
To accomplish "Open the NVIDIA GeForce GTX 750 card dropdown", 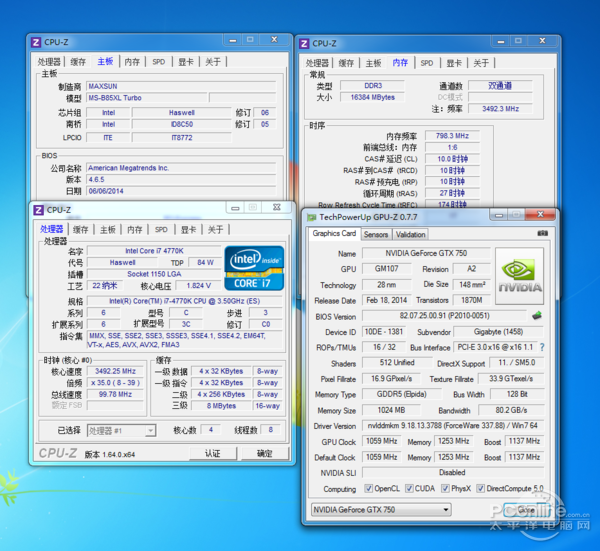I will [381, 510].
